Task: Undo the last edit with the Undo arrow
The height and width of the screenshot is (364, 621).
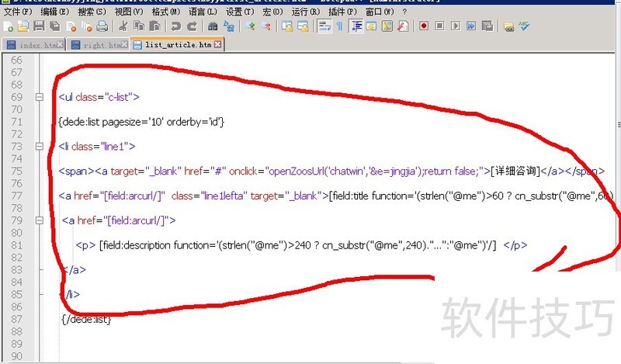Action: click(176, 26)
